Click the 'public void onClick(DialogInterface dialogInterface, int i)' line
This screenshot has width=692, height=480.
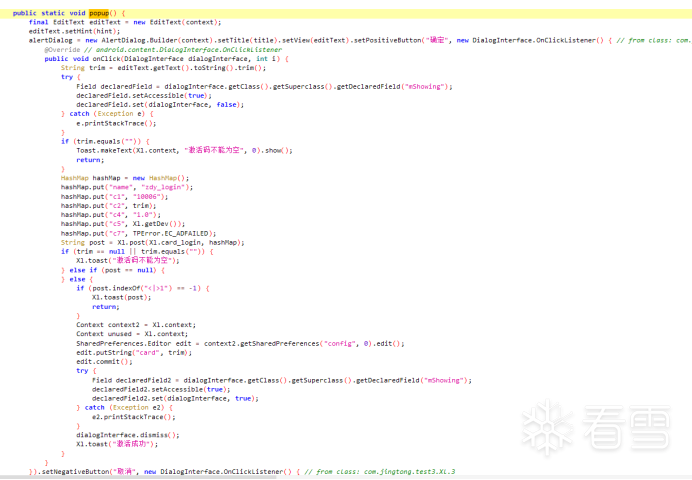(x=166, y=59)
